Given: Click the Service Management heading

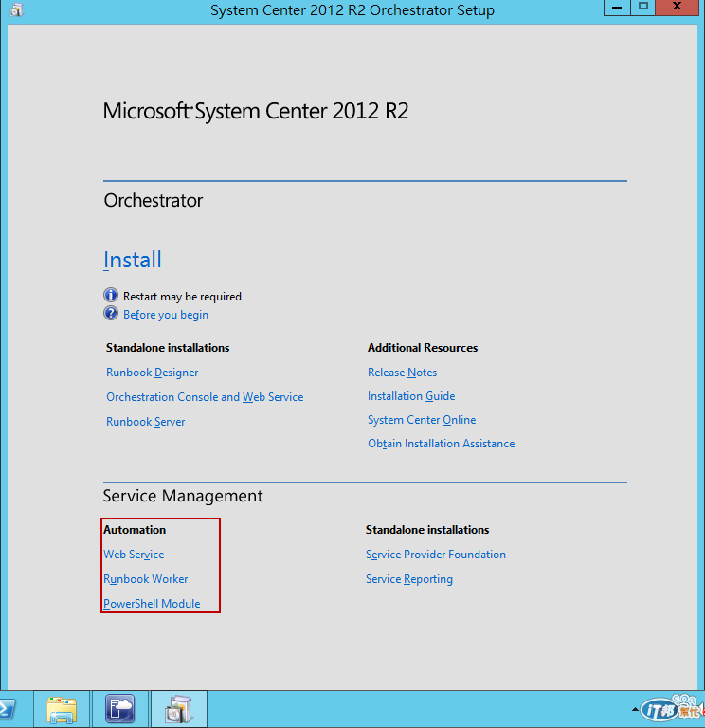Looking at the screenshot, I should pos(182,497).
